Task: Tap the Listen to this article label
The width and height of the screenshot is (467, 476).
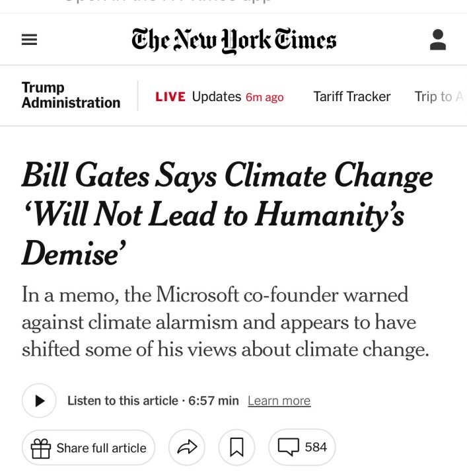Action: 123,401
